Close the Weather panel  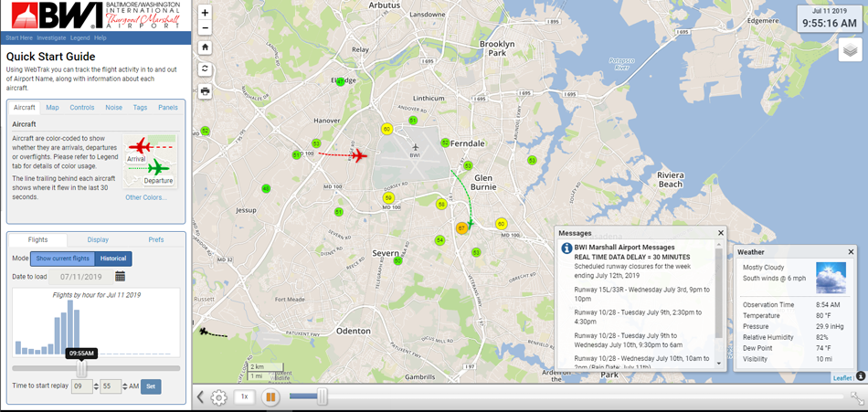pos(851,251)
